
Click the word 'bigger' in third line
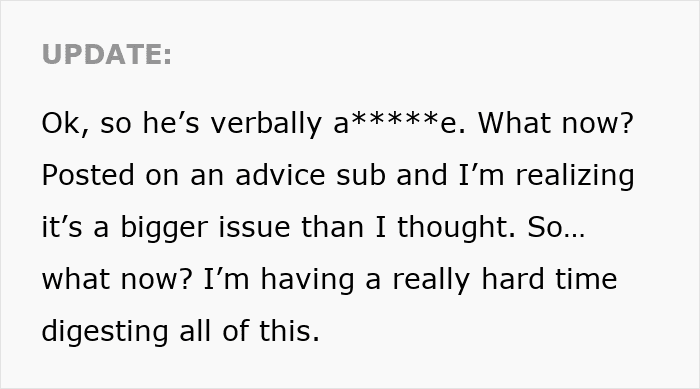coord(164,227)
